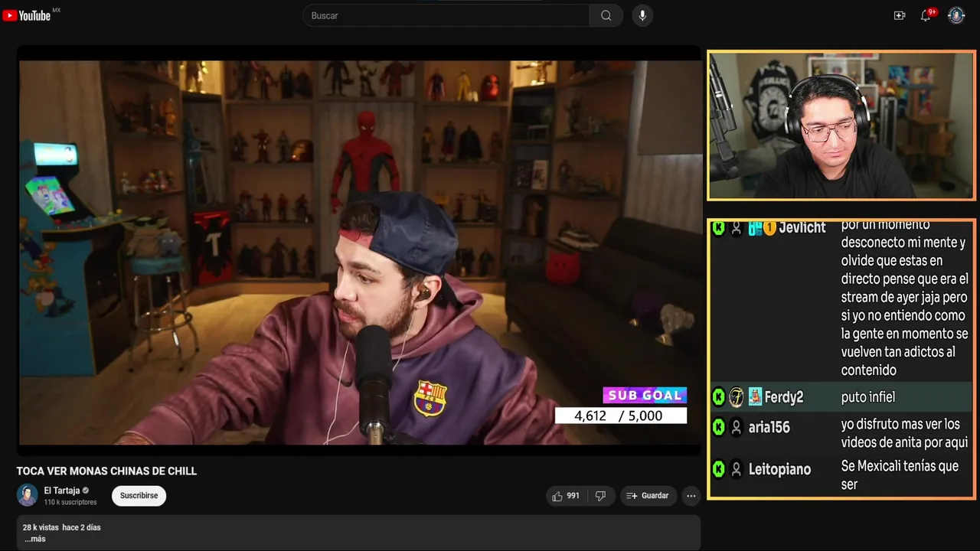
Task: Expand description with ...más
Action: 34,539
